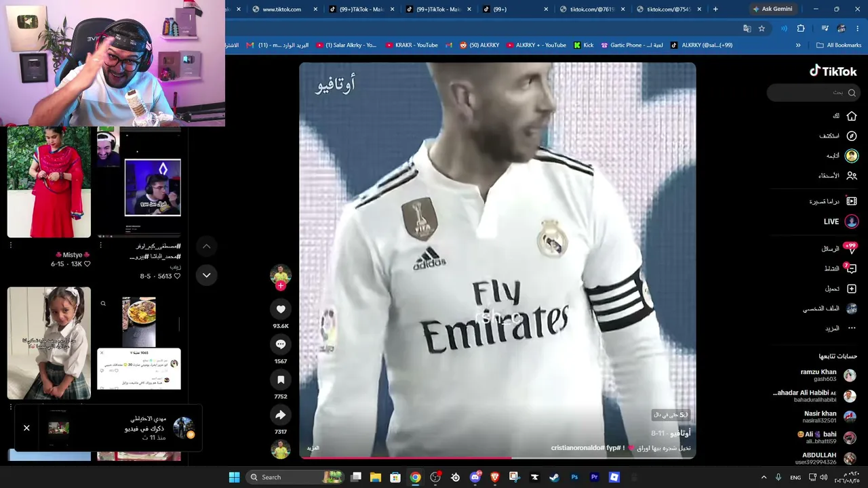Open the profile icon in TikTok sidebar
Viewport: 868px width, 488px height.
click(852, 308)
